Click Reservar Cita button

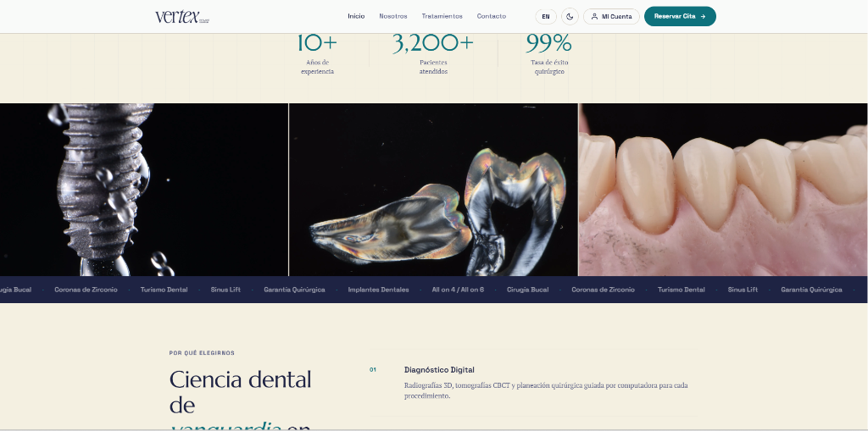[680, 17]
